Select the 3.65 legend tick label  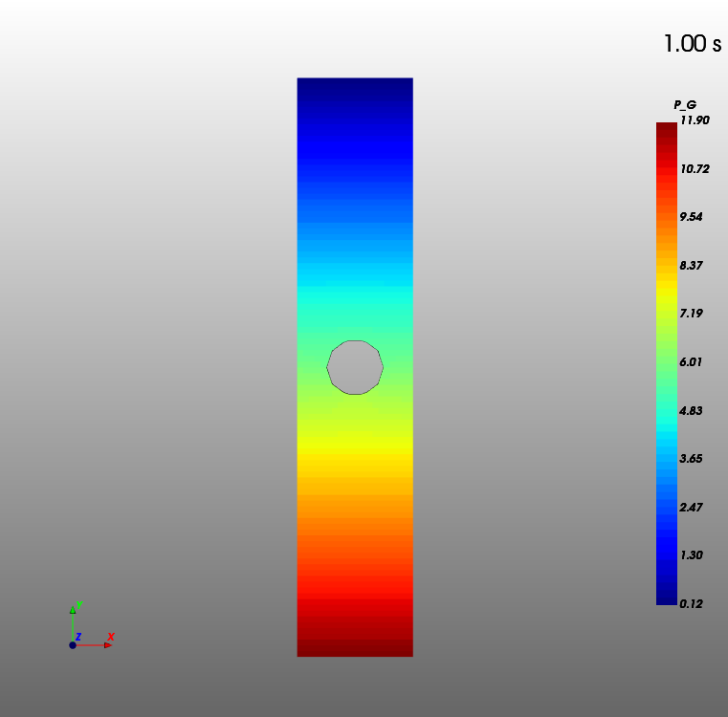(x=691, y=458)
